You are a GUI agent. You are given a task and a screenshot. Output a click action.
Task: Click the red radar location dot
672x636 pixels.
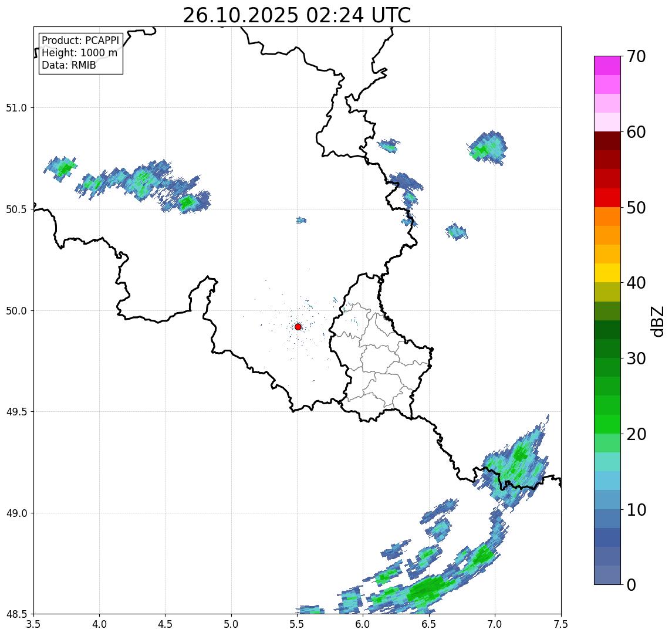click(298, 327)
